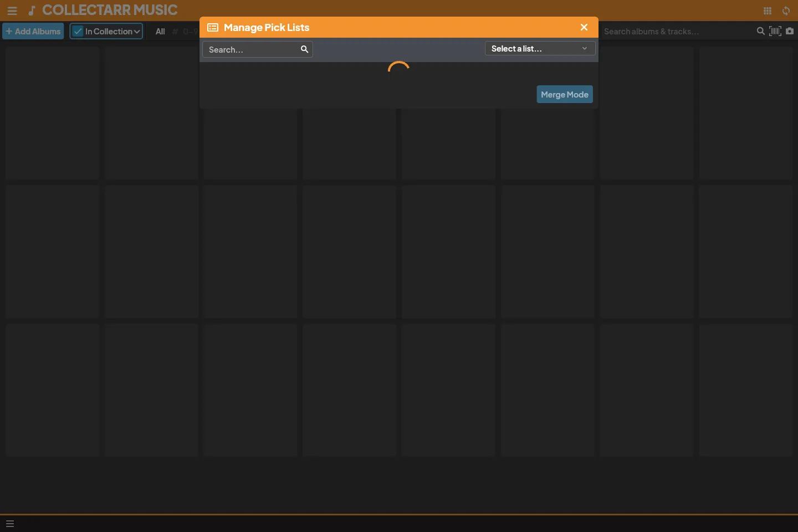Click the sync refresh icon
This screenshot has width=798, height=532.
[x=786, y=11]
